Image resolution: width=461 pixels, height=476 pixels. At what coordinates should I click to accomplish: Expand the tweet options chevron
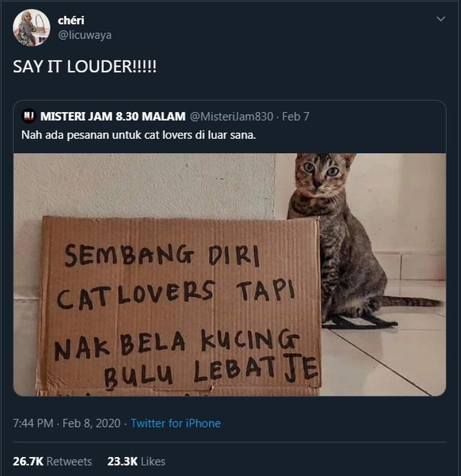click(440, 19)
